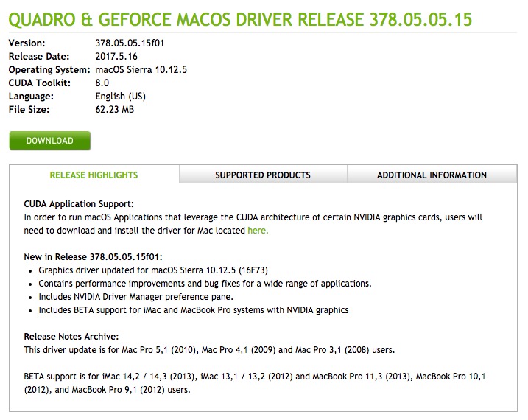The width and height of the screenshot is (528, 420).
Task: Click the version number 378.05.05.15f01 value
Action: (130, 43)
